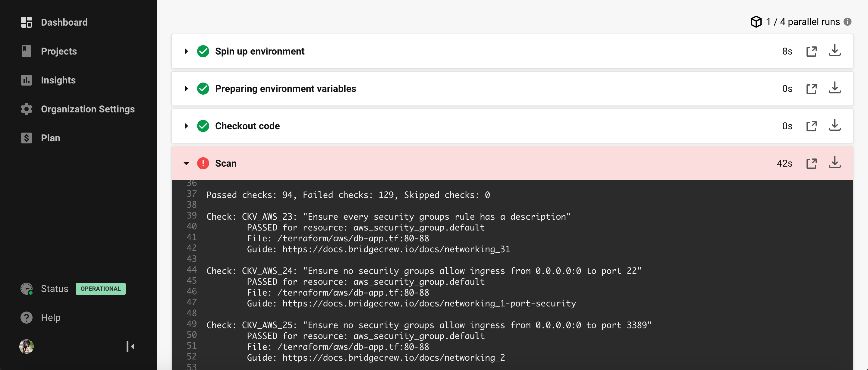The width and height of the screenshot is (868, 370).
Task: Open Organization Settings gear icon
Action: (26, 109)
